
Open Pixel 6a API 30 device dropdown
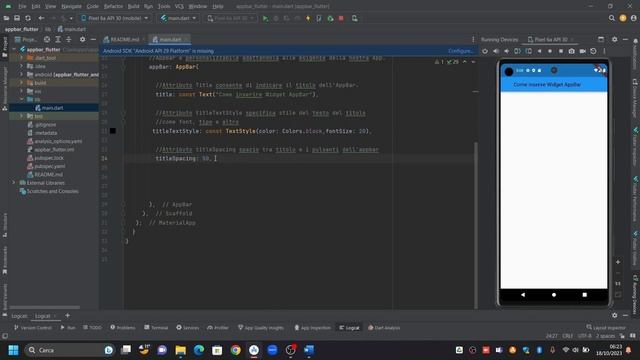(x=115, y=18)
